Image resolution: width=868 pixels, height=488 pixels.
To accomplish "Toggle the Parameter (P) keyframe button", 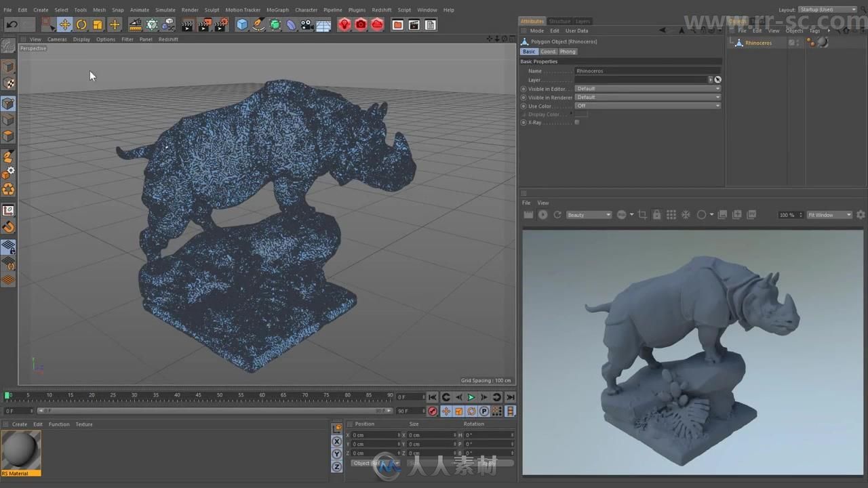I will pos(484,411).
